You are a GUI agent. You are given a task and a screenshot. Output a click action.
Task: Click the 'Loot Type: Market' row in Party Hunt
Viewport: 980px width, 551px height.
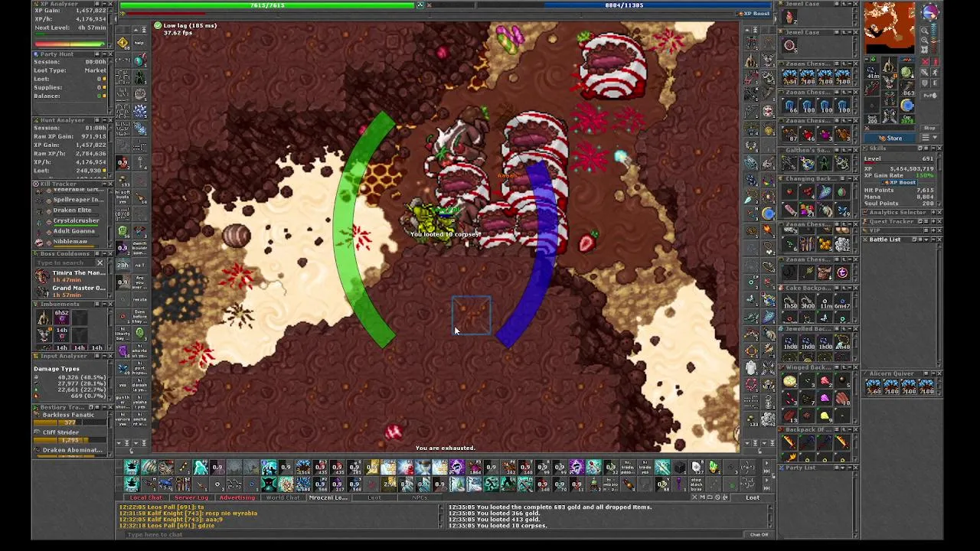point(70,70)
